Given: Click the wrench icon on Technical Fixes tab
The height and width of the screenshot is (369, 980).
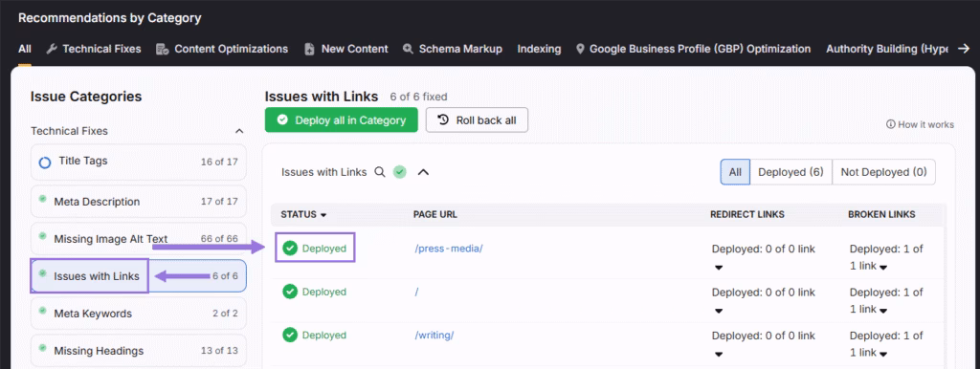Looking at the screenshot, I should pos(52,49).
